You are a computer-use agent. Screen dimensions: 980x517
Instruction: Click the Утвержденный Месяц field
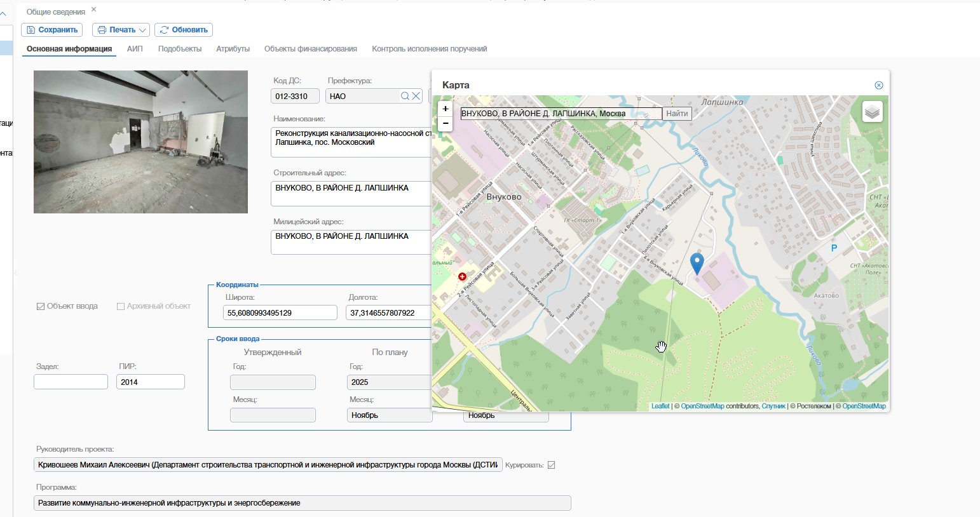[x=273, y=415]
